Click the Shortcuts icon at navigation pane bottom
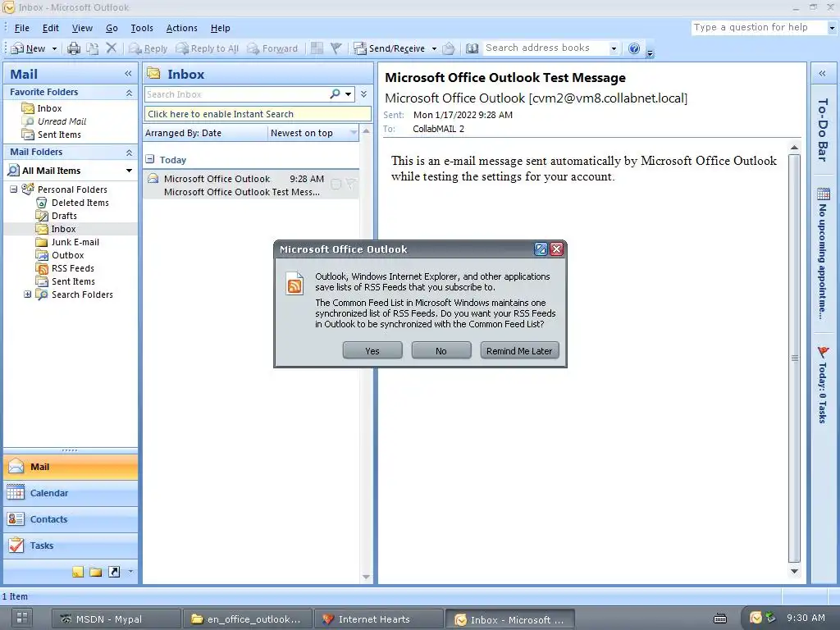840x630 pixels. [114, 572]
